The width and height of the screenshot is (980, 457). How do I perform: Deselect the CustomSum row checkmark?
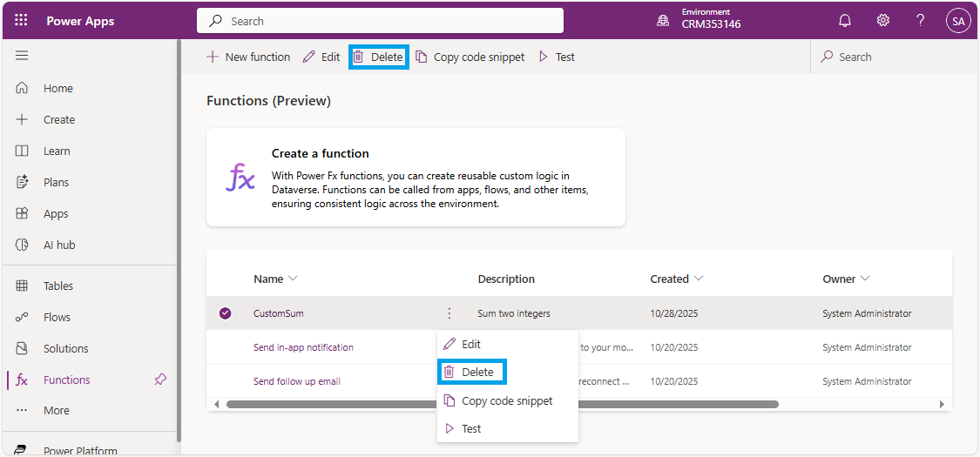click(226, 313)
